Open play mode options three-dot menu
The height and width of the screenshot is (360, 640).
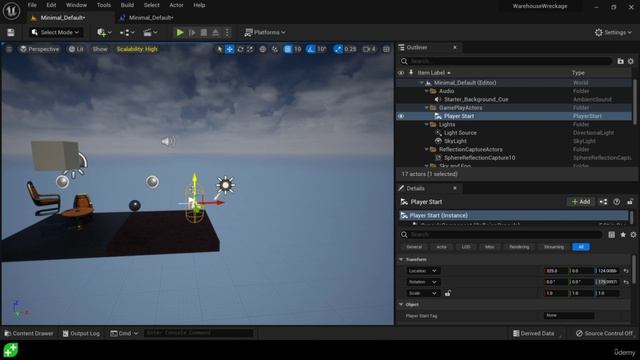tap(228, 33)
